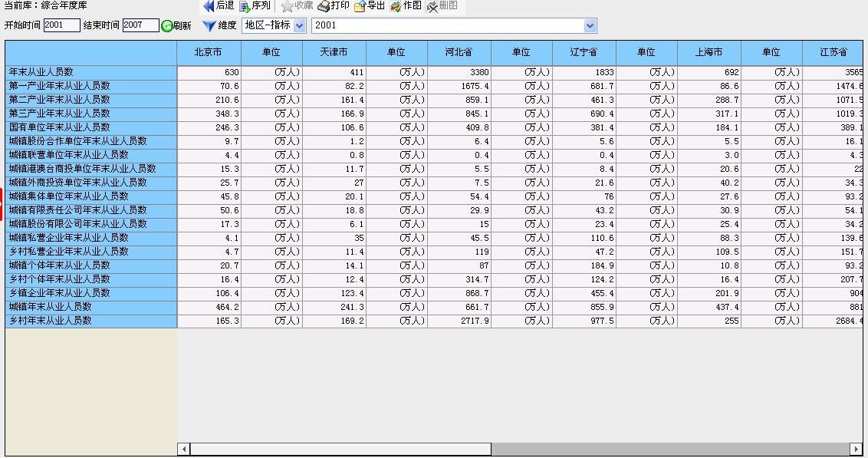
Task: Click Tianjin value 411 cell
Action: pyautogui.click(x=334, y=73)
